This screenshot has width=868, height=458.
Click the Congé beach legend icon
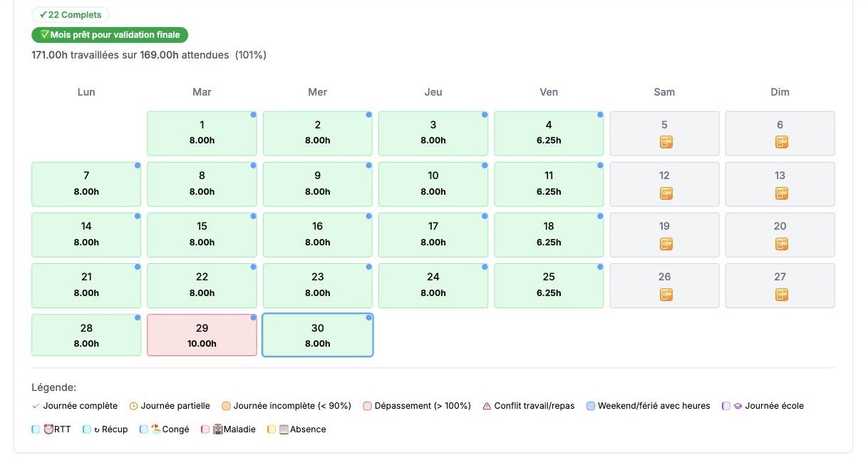click(155, 429)
